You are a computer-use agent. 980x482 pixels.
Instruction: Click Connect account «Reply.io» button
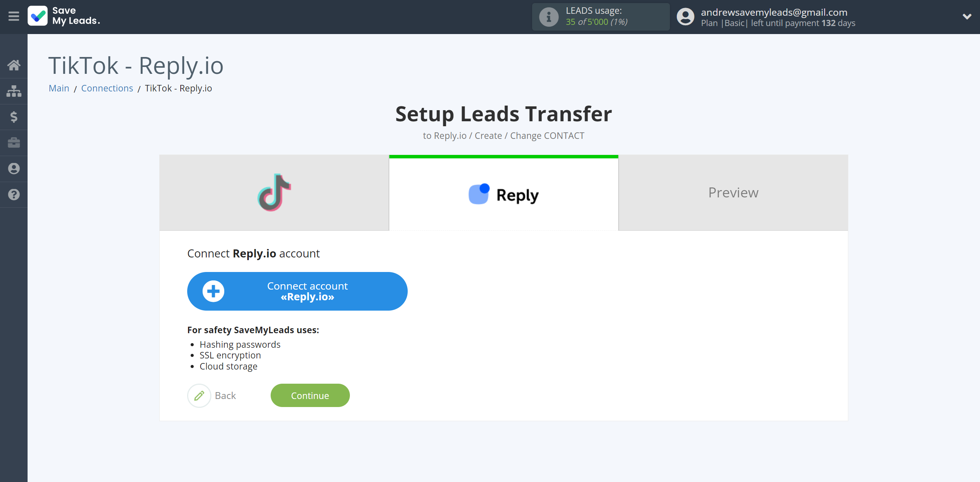(x=297, y=291)
